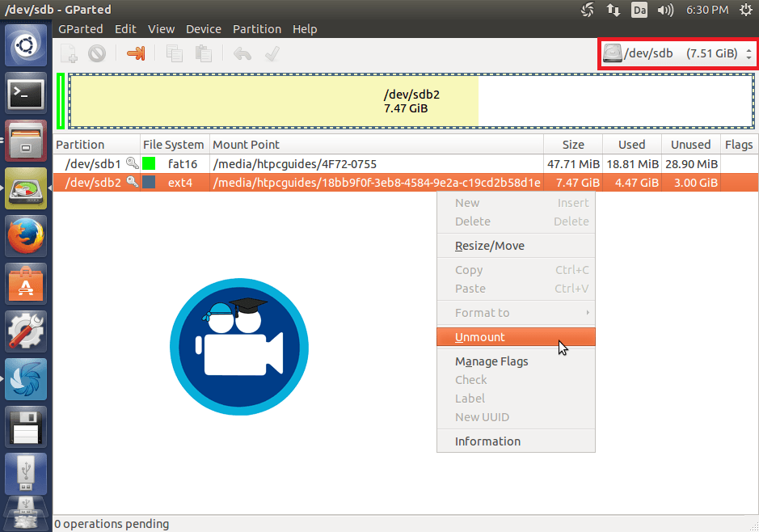Click the Delete partition toolbar icon
759x532 pixels.
click(97, 53)
